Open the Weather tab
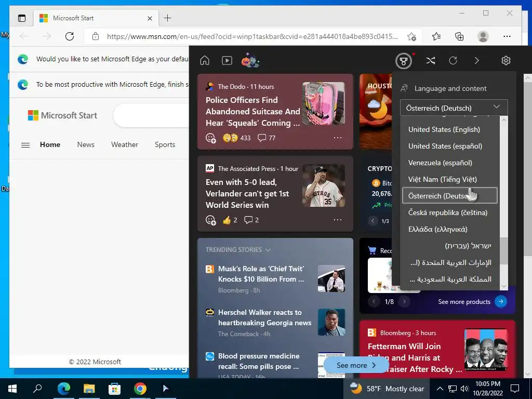Image resolution: width=532 pixels, height=399 pixels. tap(125, 144)
